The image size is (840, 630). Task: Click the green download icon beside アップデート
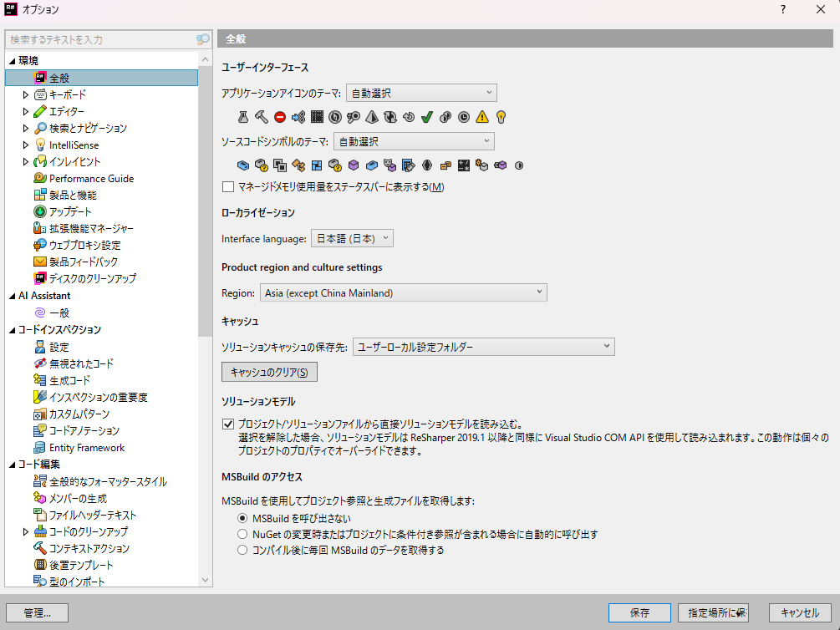click(x=40, y=211)
